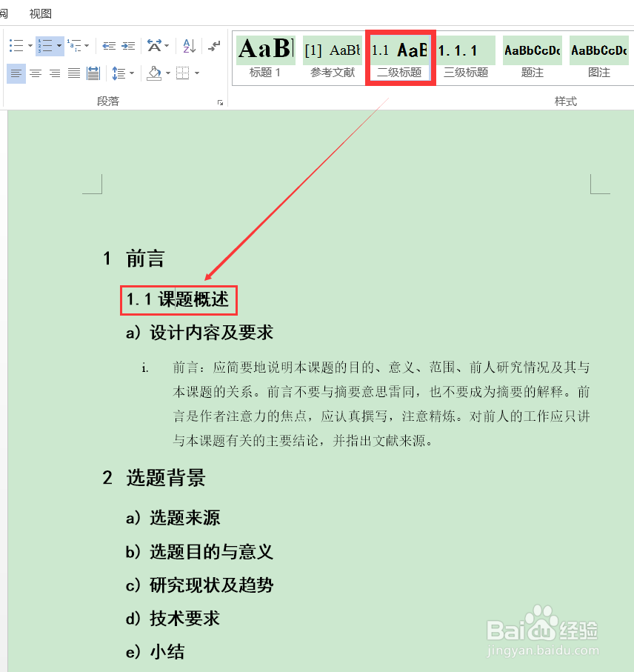Expand the numbered list dropdown arrow

(59, 45)
